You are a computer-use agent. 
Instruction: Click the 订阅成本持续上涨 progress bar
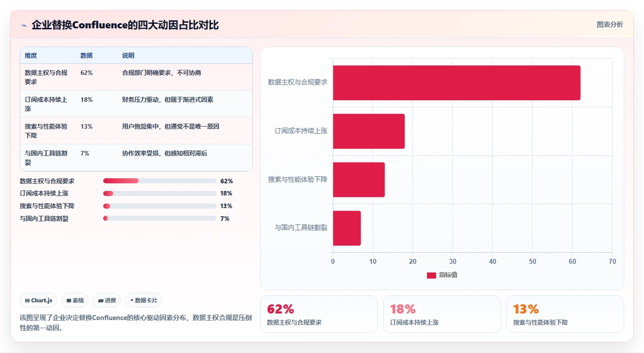pyautogui.click(x=160, y=193)
